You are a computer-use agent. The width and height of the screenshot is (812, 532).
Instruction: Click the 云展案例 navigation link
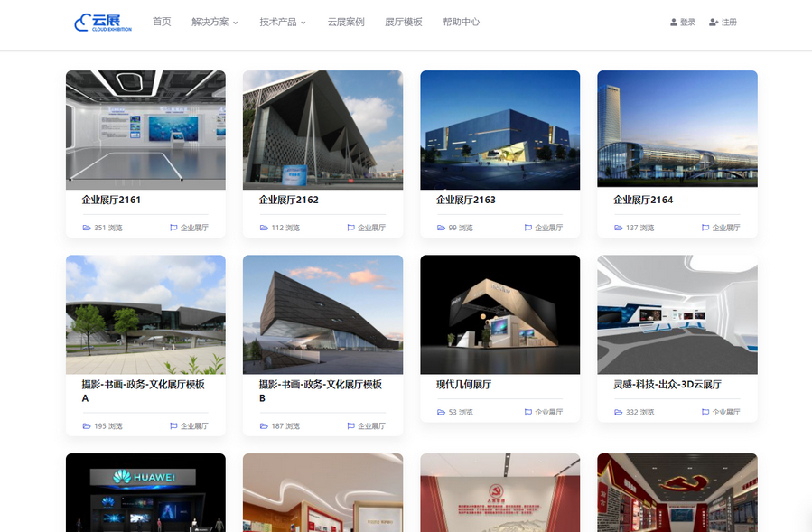pos(346,21)
